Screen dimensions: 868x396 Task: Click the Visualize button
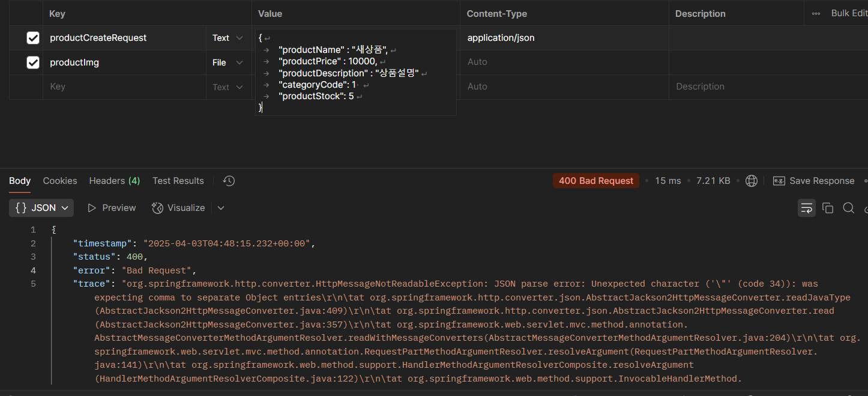tap(178, 208)
